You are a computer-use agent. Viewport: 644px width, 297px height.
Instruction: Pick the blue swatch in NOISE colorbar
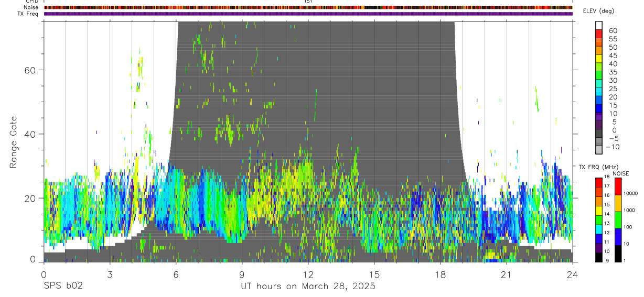[x=618, y=236]
